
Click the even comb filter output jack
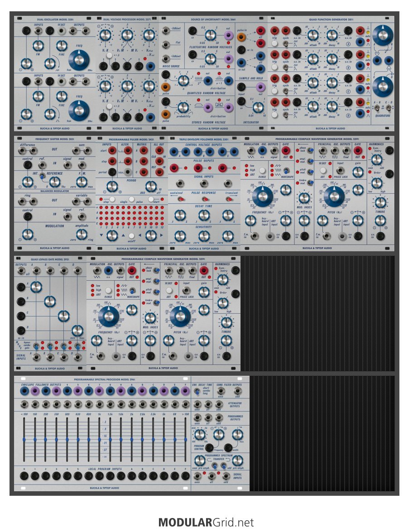pos(221,391)
